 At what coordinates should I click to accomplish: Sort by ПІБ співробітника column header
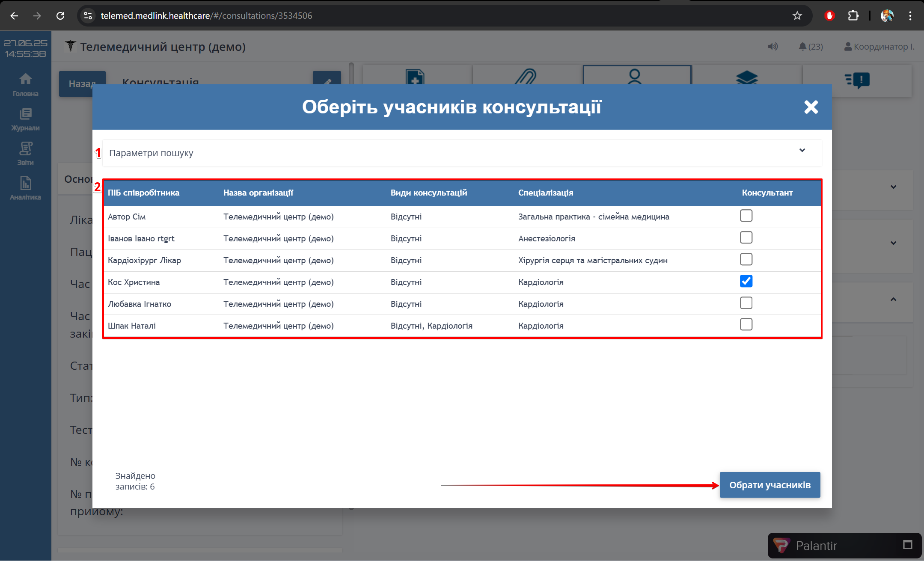143,193
